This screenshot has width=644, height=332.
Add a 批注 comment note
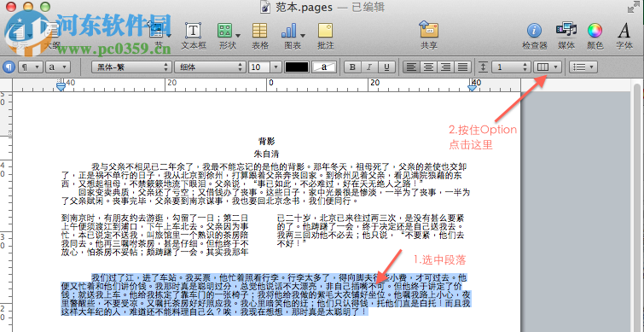tap(325, 36)
